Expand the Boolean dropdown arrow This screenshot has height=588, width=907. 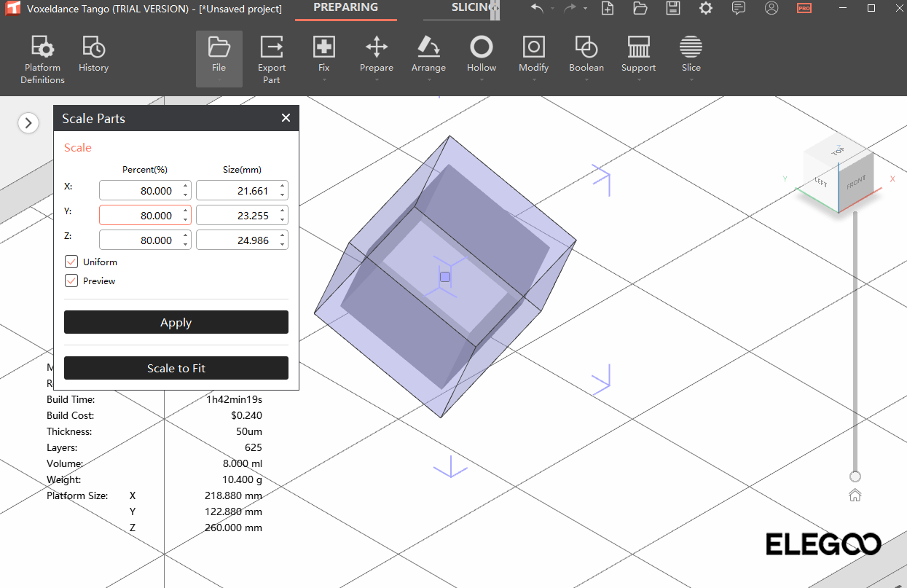click(x=586, y=79)
